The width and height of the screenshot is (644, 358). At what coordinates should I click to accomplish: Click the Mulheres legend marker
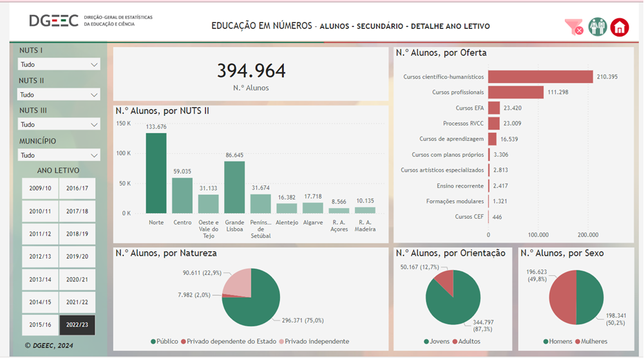click(x=578, y=341)
